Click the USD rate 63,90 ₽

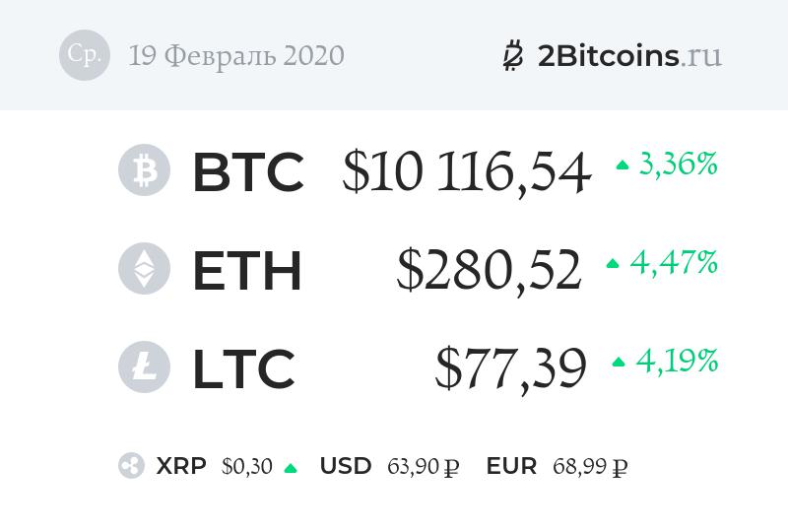coord(423,467)
